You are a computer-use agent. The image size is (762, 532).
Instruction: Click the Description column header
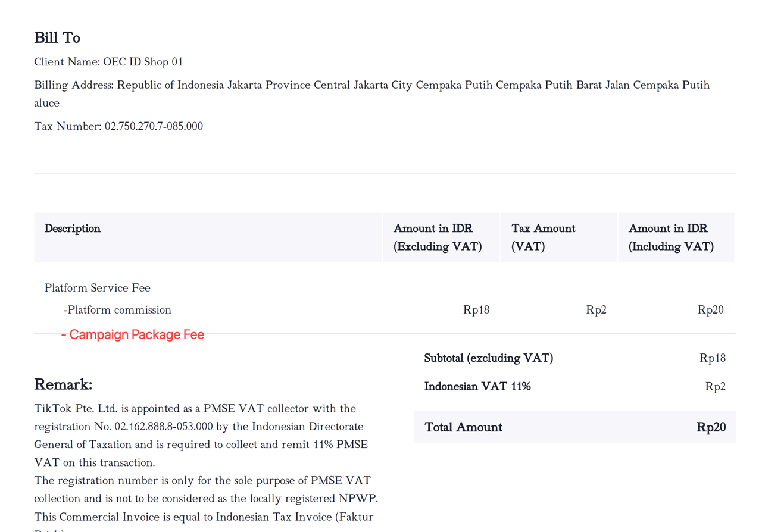pos(73,229)
